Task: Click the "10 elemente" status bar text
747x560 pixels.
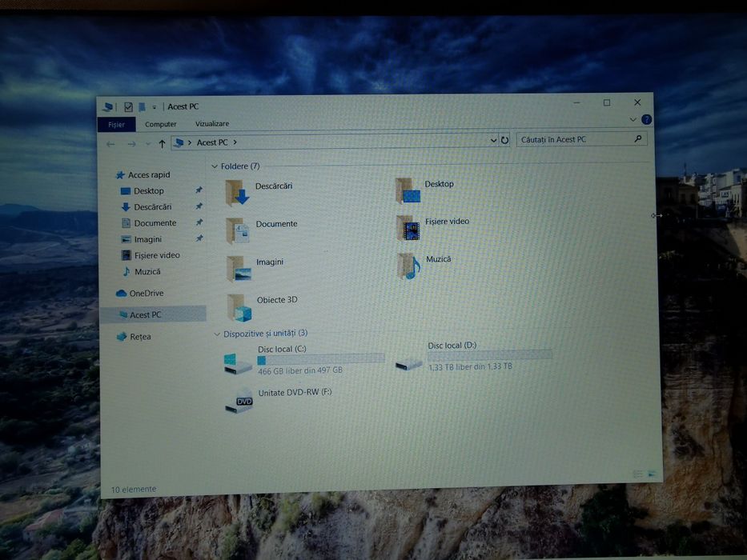Action: tap(134, 489)
